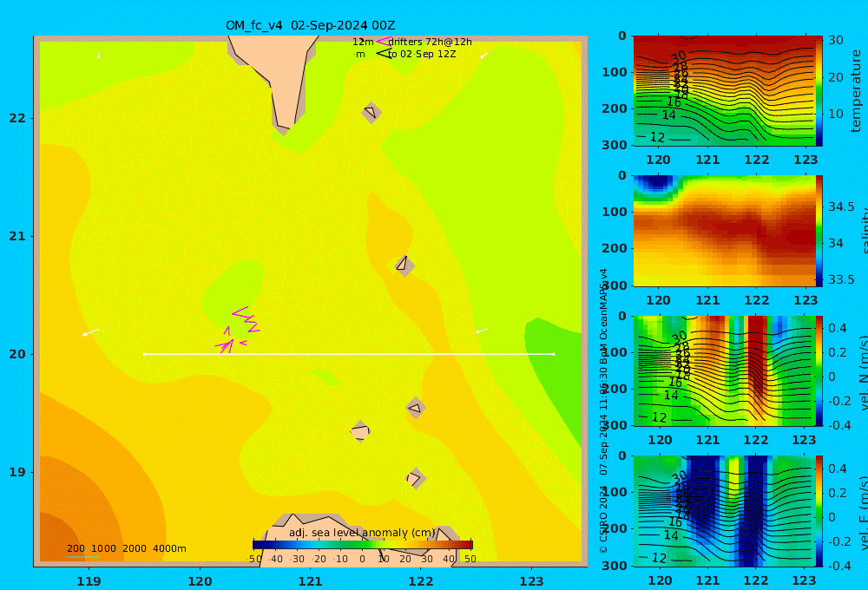The height and width of the screenshot is (590, 868).
Task: Click the island marker just below latitude 21
Action: click(404, 265)
